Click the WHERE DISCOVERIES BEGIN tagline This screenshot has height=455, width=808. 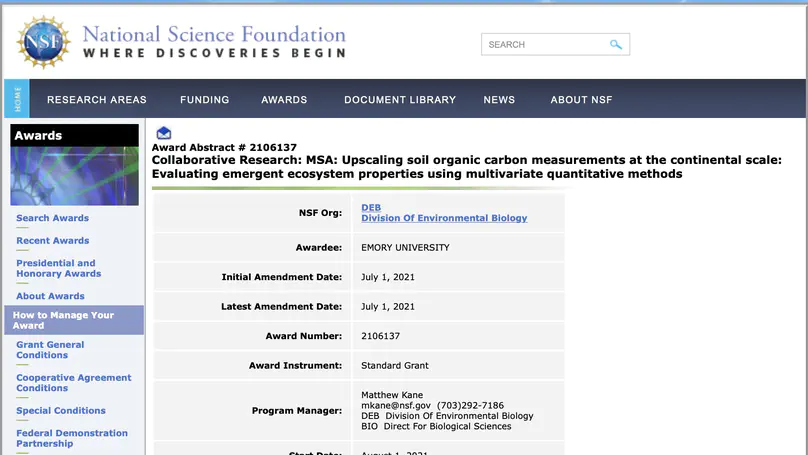point(214,54)
